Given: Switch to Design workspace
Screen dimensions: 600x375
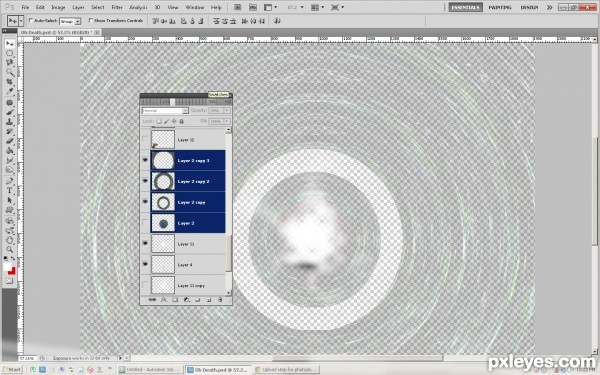Looking at the screenshot, I should click(x=529, y=7).
